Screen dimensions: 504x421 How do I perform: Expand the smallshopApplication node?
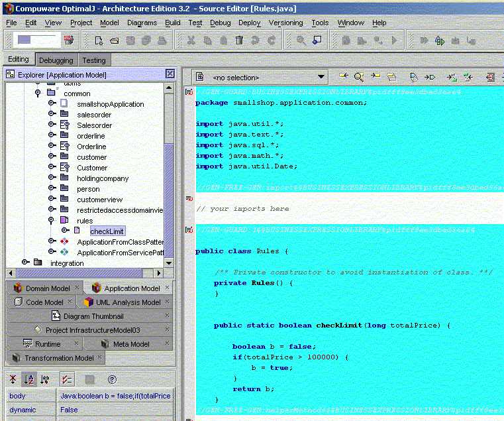52,103
